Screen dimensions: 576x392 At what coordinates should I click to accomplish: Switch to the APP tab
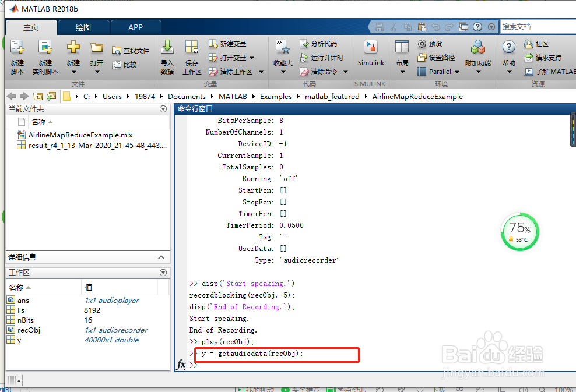click(136, 27)
